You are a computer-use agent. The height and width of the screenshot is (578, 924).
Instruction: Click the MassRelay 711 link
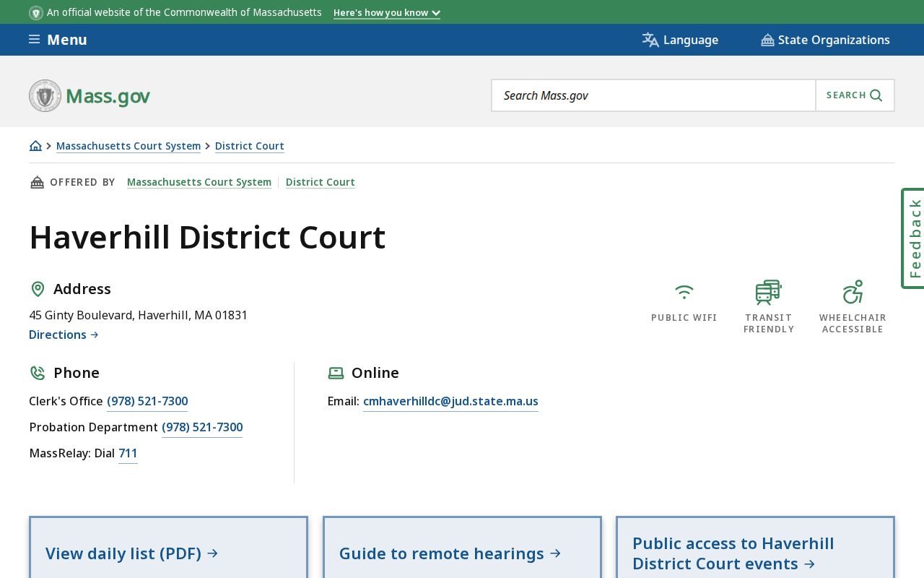point(128,453)
